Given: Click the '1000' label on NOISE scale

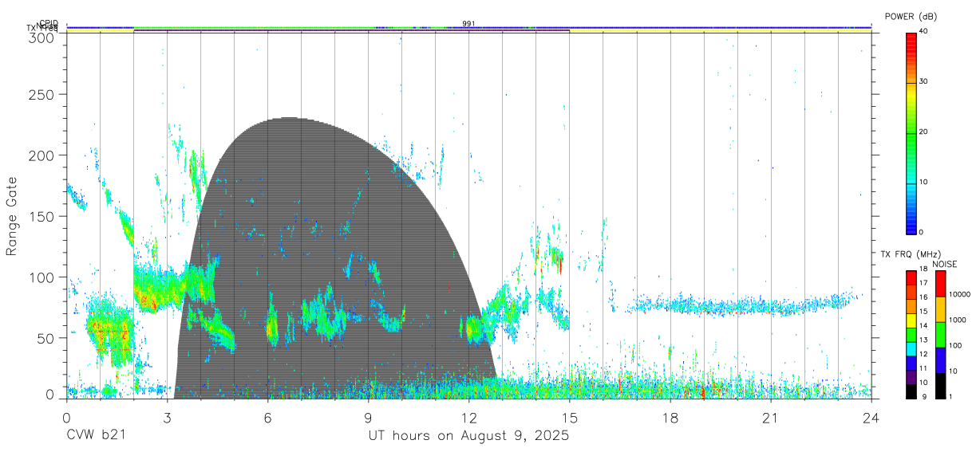Looking at the screenshot, I should 957,320.
